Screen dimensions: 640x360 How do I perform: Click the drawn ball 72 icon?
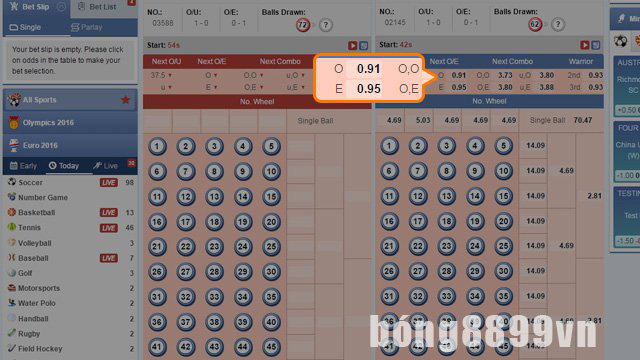(x=302, y=25)
